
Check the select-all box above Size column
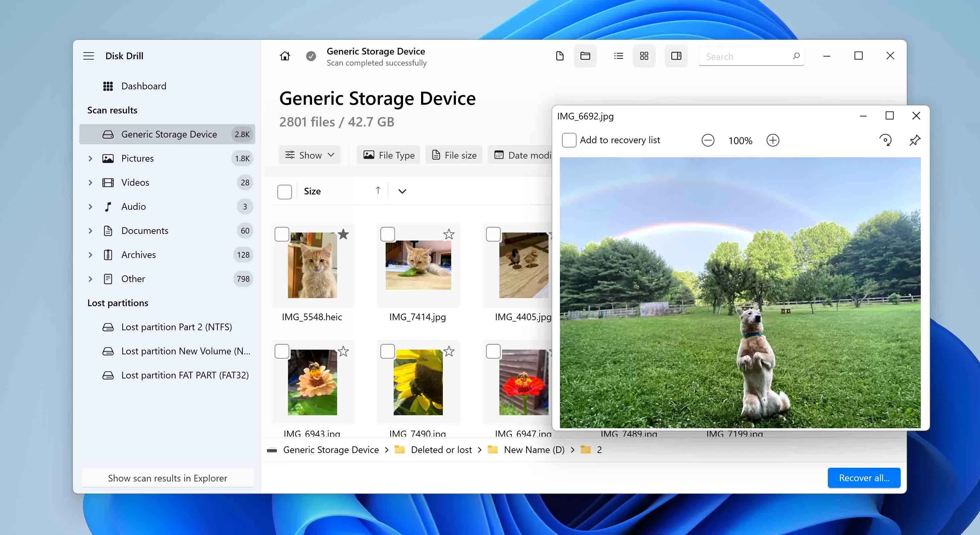click(284, 191)
